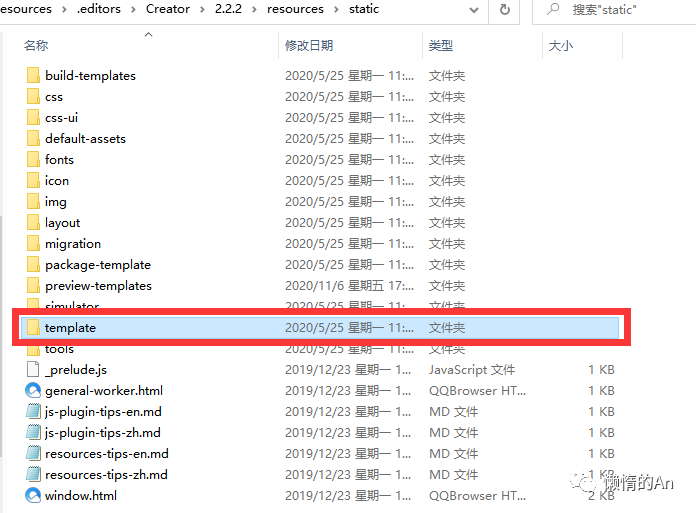Click the icon folder's icon

pyautogui.click(x=33, y=181)
